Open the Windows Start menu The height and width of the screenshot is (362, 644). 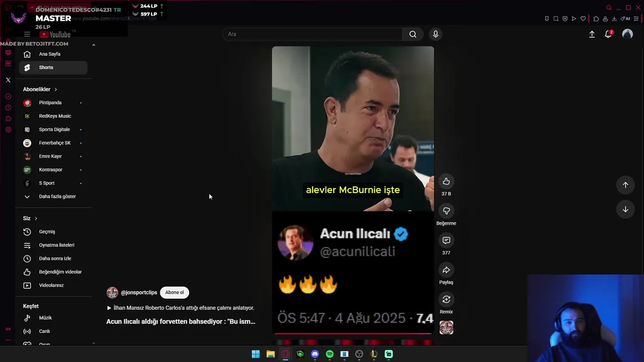pos(256,354)
